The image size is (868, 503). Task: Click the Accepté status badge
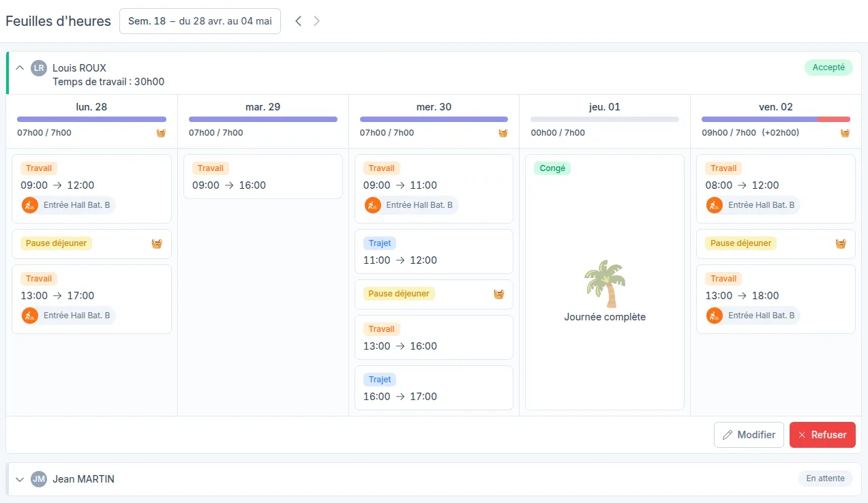click(828, 67)
